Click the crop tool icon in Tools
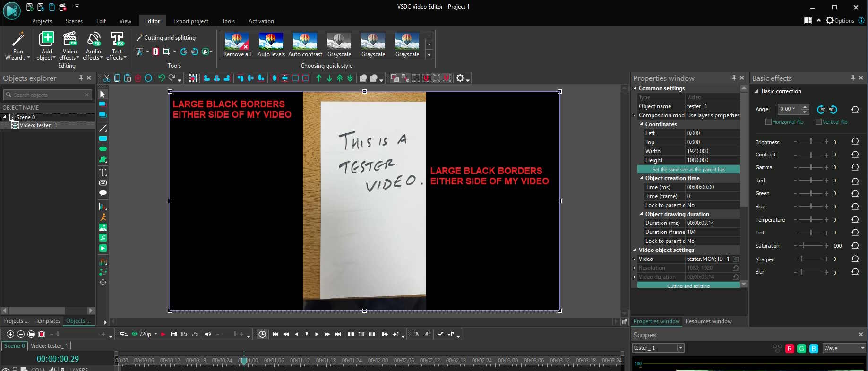 point(166,52)
